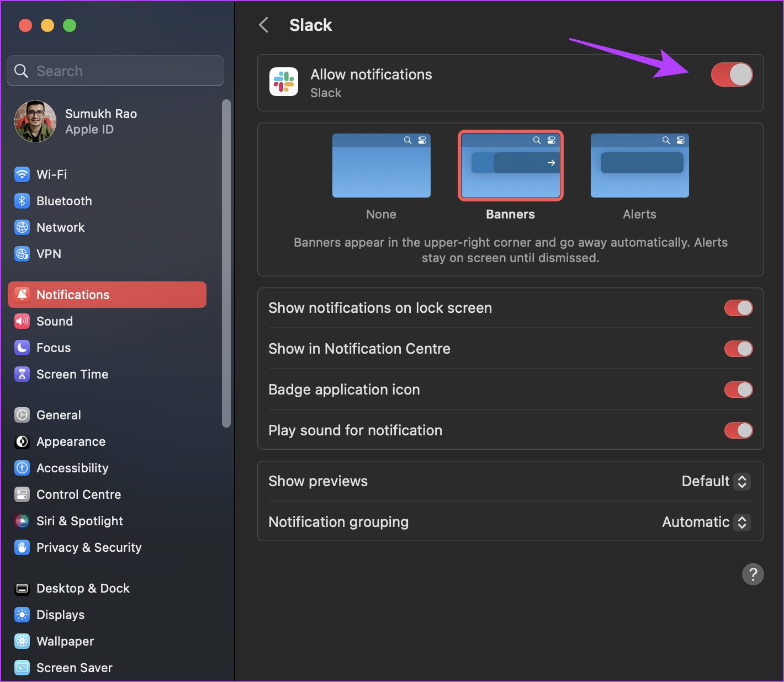Click the Bluetooth sidebar icon
This screenshot has height=682, width=784.
coord(22,201)
